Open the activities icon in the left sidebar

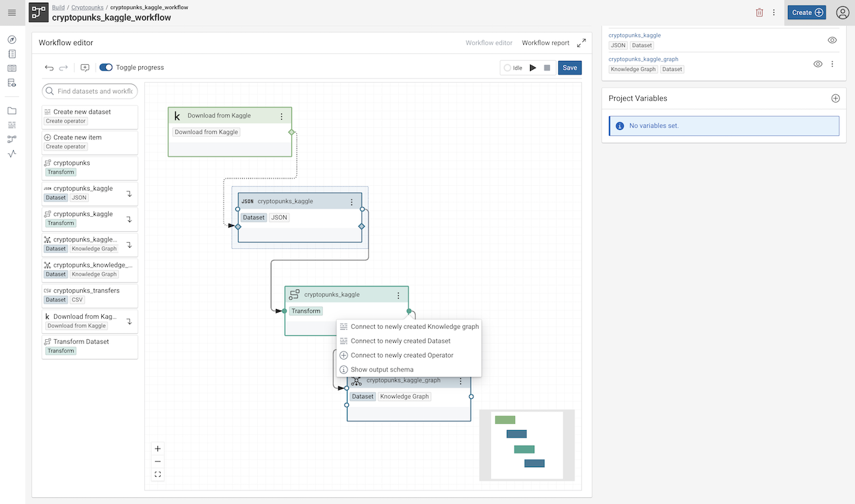(12, 154)
